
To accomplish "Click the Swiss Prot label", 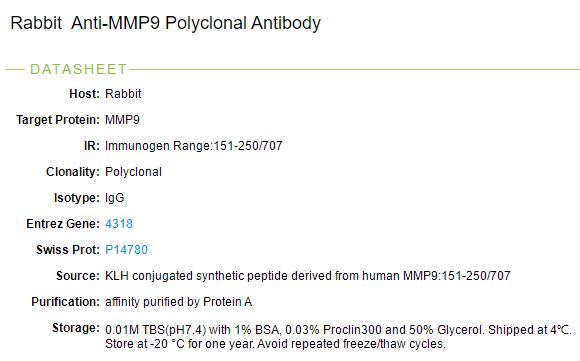I will point(68,250).
